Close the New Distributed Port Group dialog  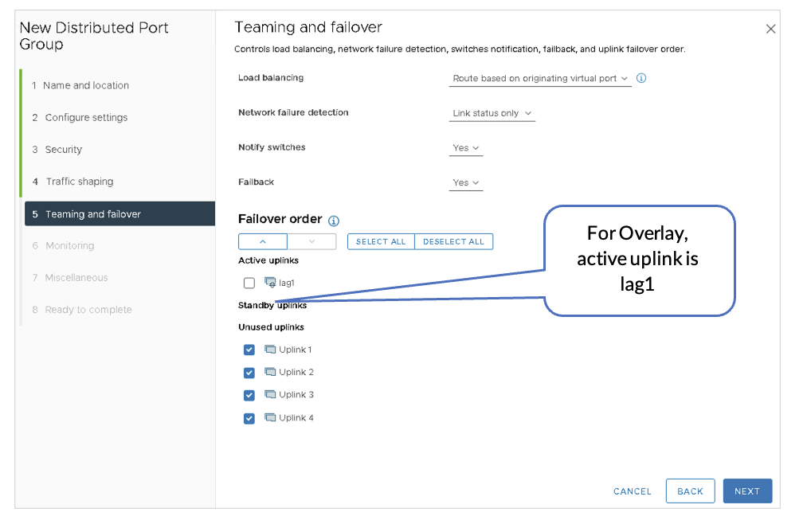point(770,29)
